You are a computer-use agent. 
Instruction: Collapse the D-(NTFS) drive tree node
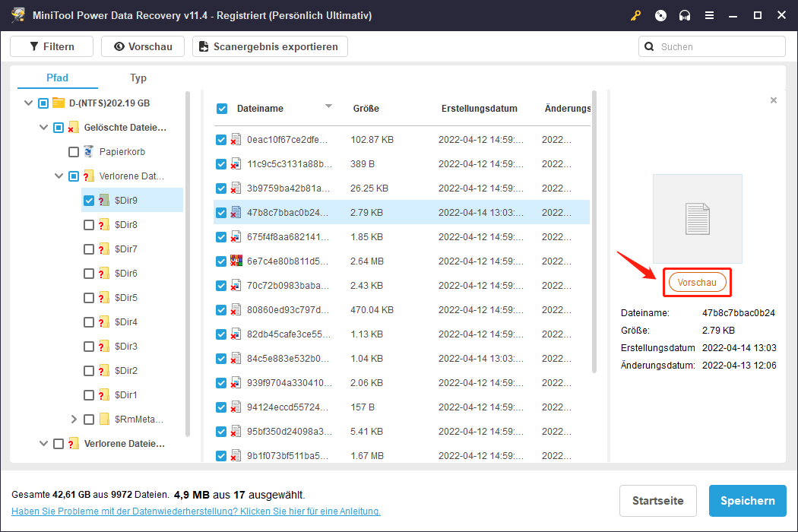click(x=28, y=103)
